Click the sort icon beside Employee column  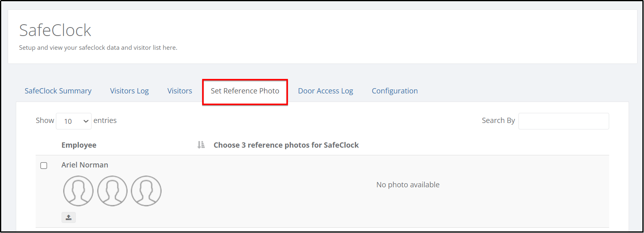tap(201, 145)
